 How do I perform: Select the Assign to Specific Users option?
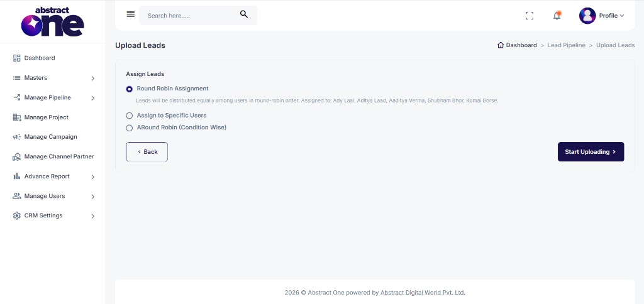click(130, 116)
